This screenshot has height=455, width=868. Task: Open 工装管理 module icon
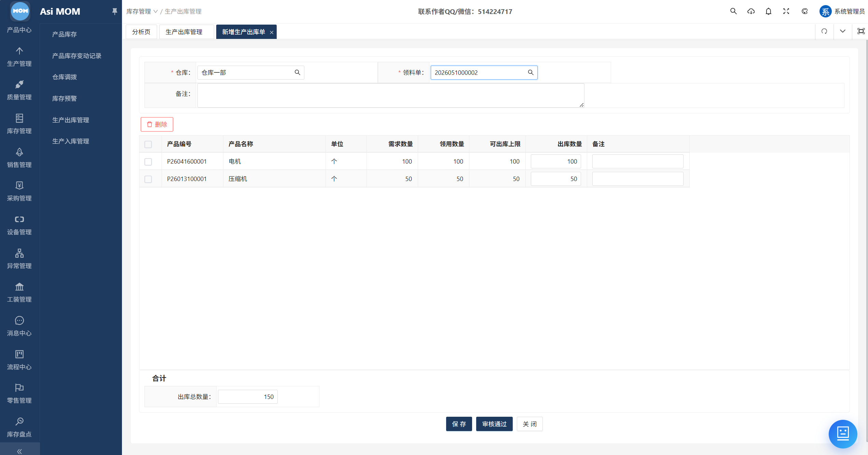point(19,287)
